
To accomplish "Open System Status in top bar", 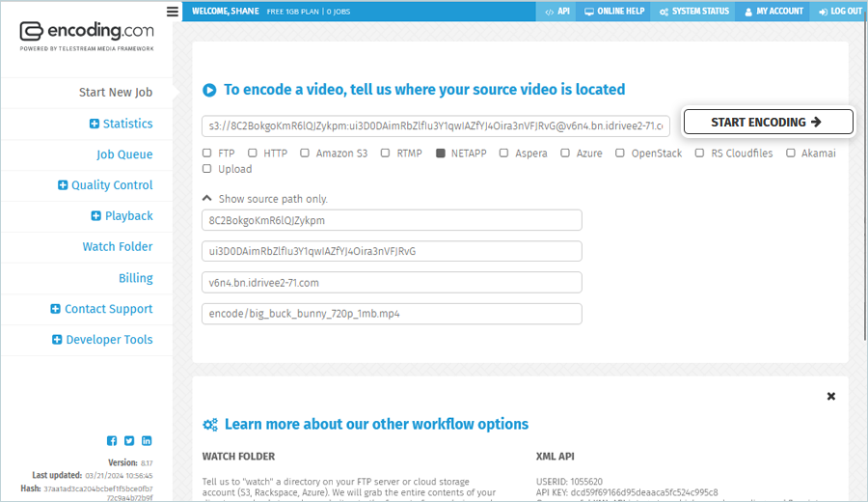I will [x=693, y=11].
